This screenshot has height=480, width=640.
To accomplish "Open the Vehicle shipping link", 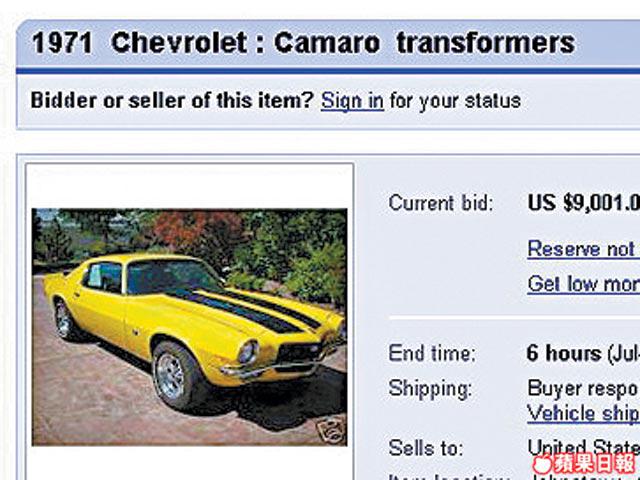I will 584,413.
